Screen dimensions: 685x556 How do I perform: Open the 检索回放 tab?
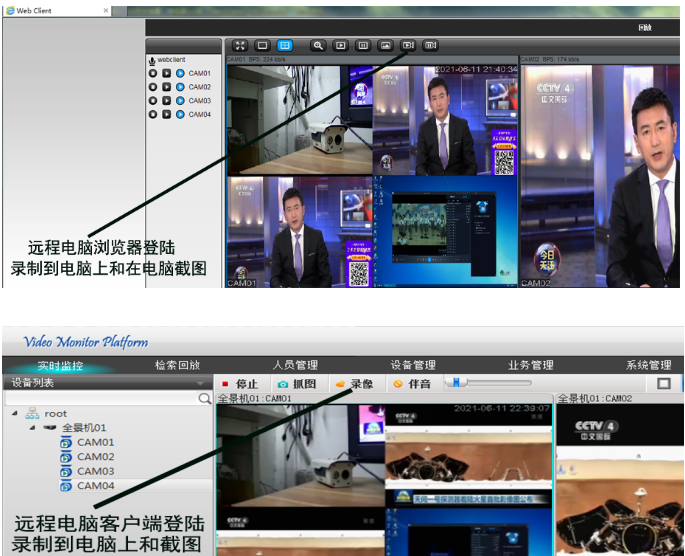point(178,365)
